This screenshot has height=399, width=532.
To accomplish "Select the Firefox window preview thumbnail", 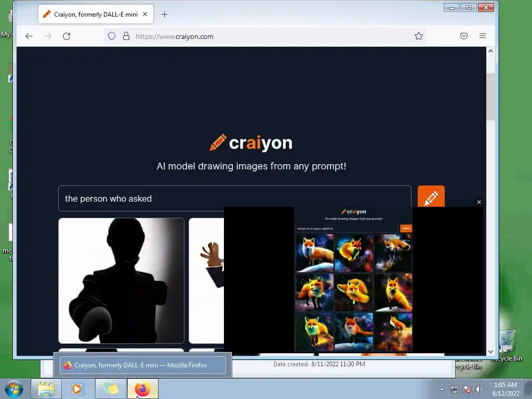I will (x=142, y=365).
